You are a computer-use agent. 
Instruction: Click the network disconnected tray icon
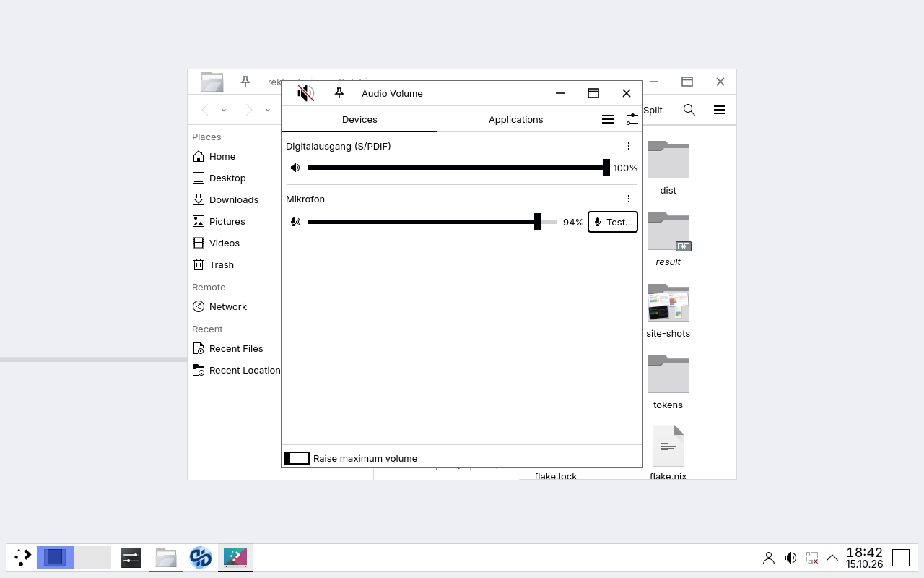(812, 558)
